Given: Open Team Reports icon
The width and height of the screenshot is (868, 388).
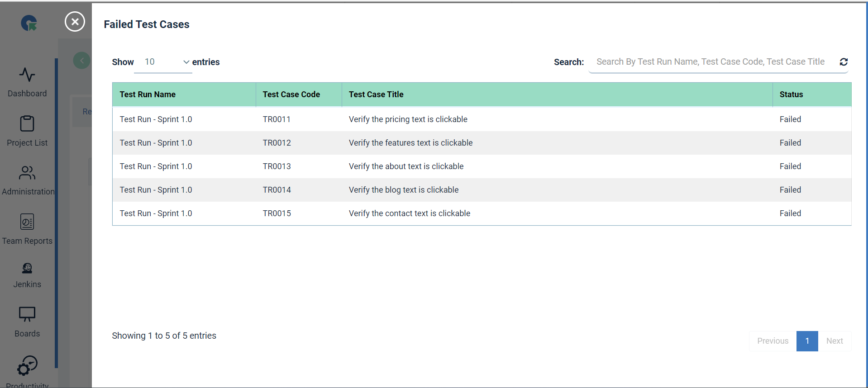Looking at the screenshot, I should 27,222.
